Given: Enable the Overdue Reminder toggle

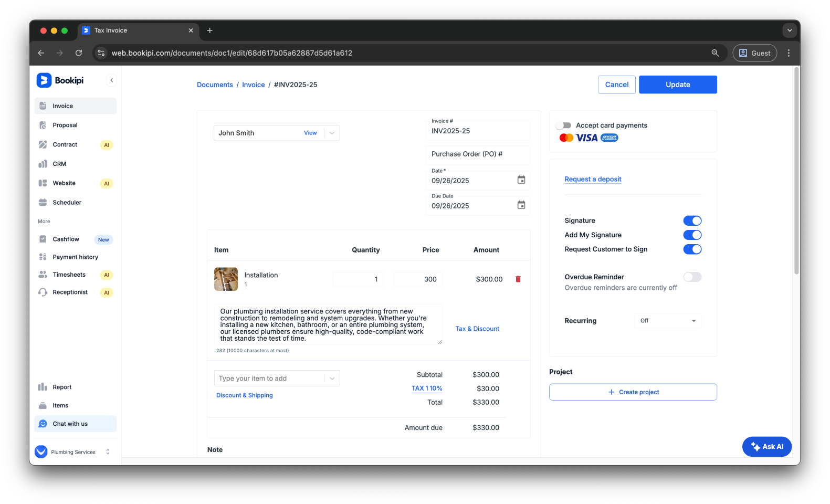Looking at the screenshot, I should (692, 277).
